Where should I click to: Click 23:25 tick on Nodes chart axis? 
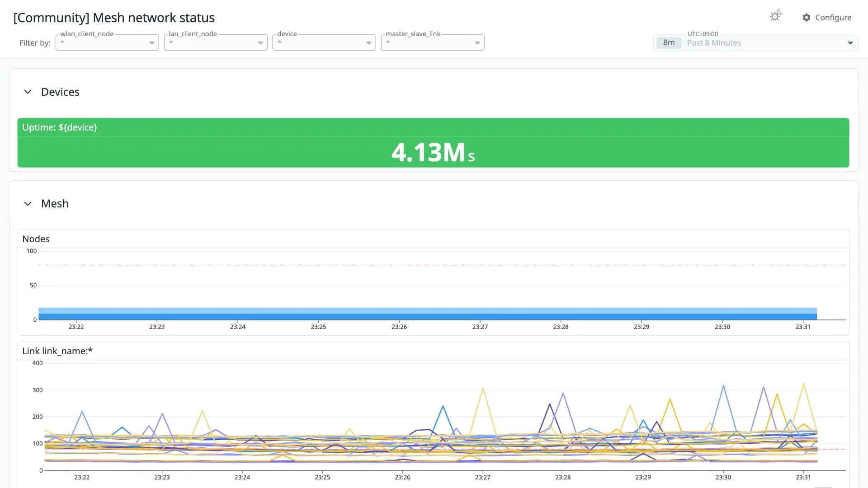coord(318,327)
